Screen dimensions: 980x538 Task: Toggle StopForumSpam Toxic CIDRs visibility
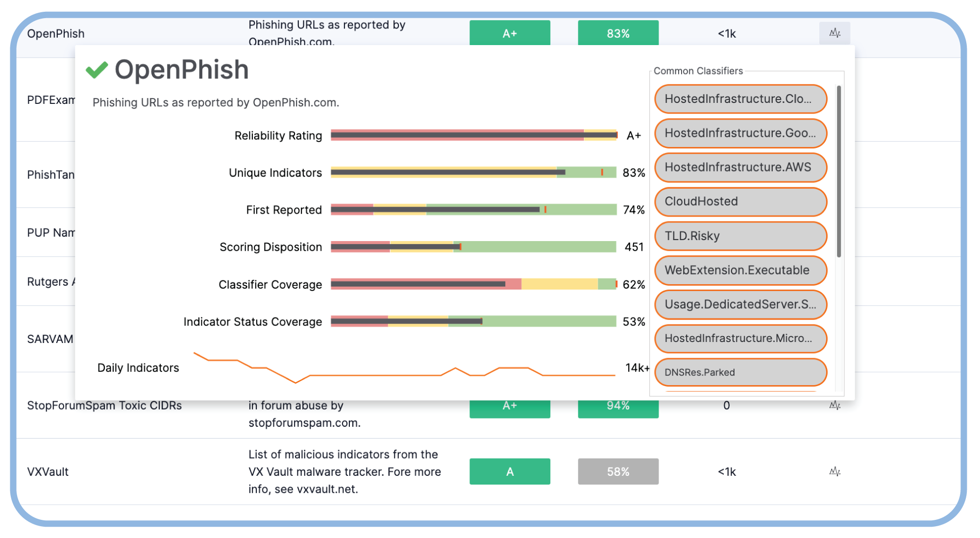(834, 406)
